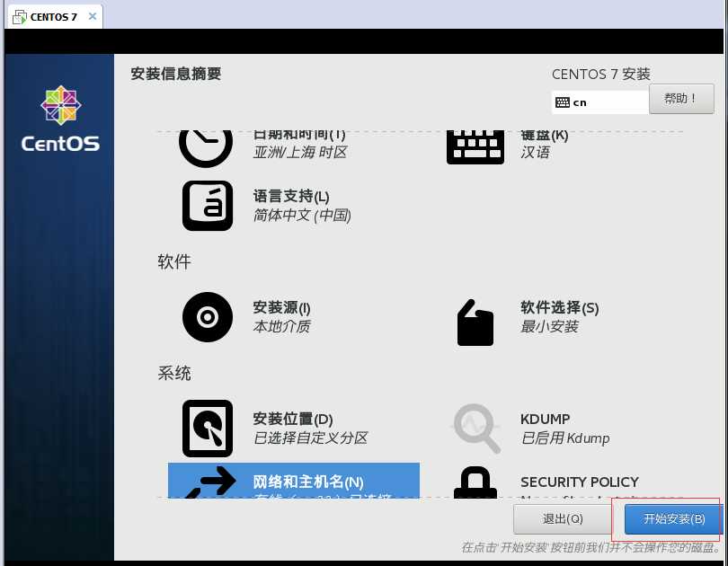Click 汉语 keyboard status text
This screenshot has width=728, height=566.
pos(535,152)
